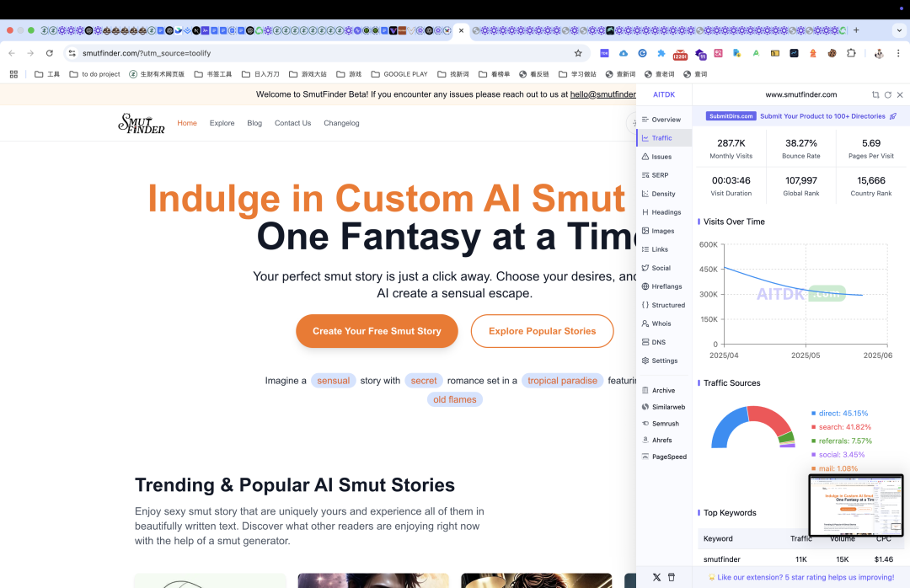Click the trash icon in AITDK footer
The width and height of the screenshot is (910, 588).
pyautogui.click(x=672, y=577)
